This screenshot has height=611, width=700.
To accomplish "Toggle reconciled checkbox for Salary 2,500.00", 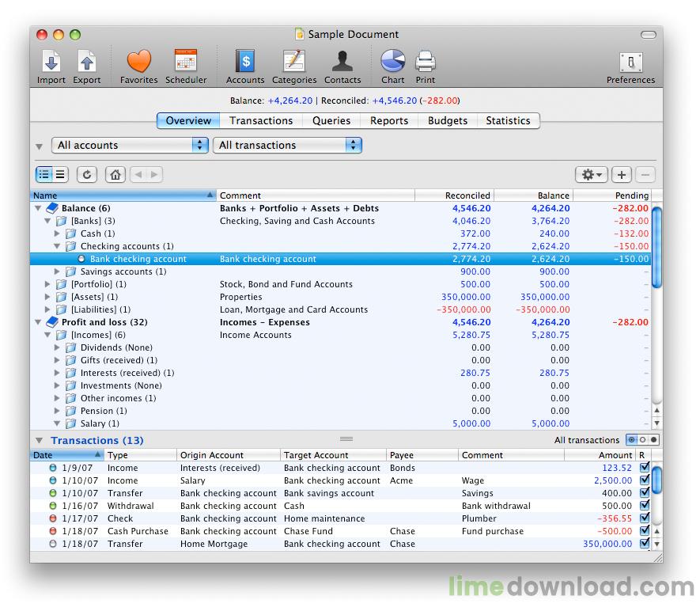I will coord(644,480).
